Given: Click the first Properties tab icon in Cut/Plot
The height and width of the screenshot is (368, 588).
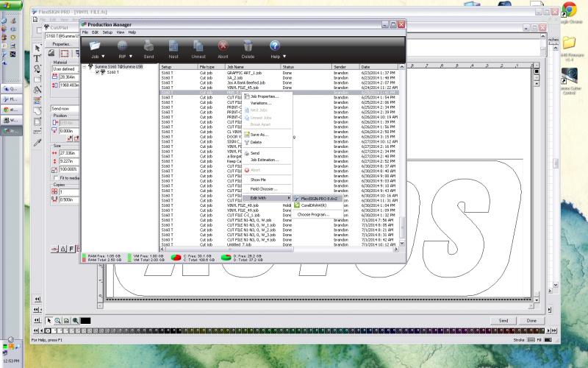Looking at the screenshot, I should [x=51, y=54].
